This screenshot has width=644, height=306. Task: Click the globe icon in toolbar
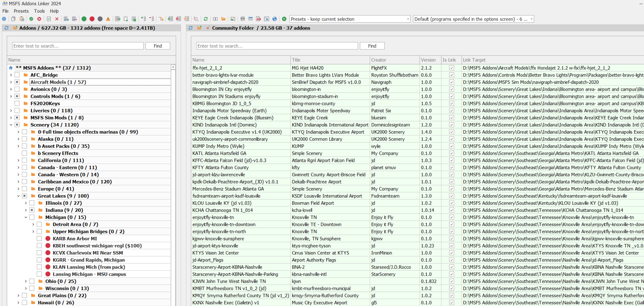pos(275,19)
